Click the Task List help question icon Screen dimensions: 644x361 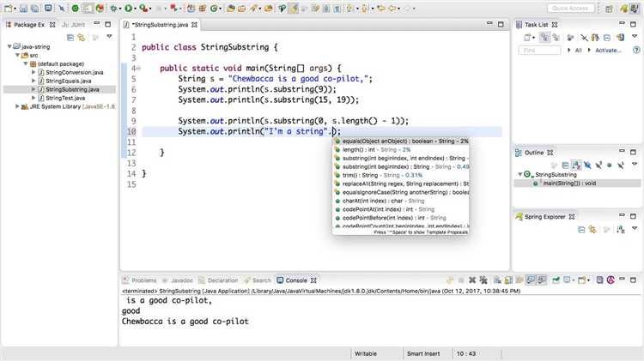[636, 50]
